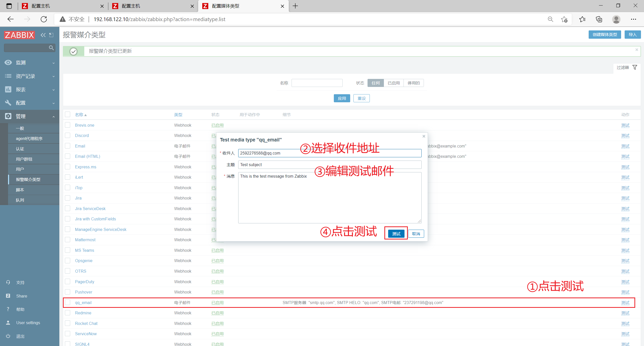Focus the 收件人 recipient field
The width and height of the screenshot is (644, 346).
click(x=330, y=153)
